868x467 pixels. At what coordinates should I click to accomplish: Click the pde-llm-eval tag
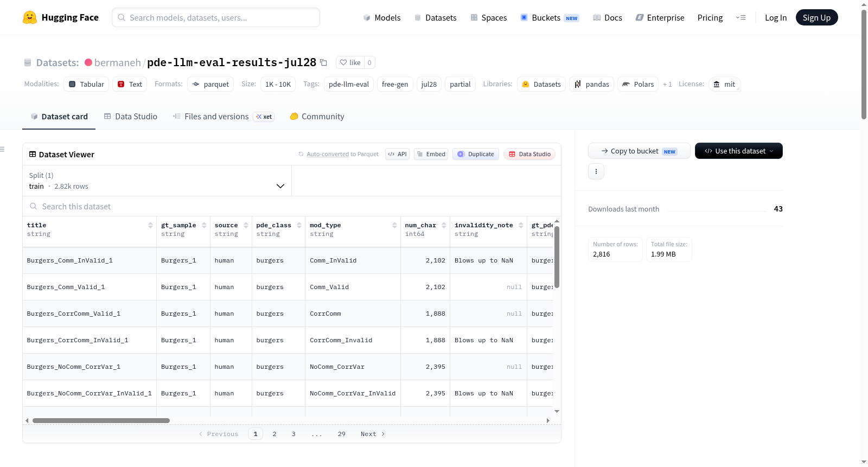[x=349, y=84]
